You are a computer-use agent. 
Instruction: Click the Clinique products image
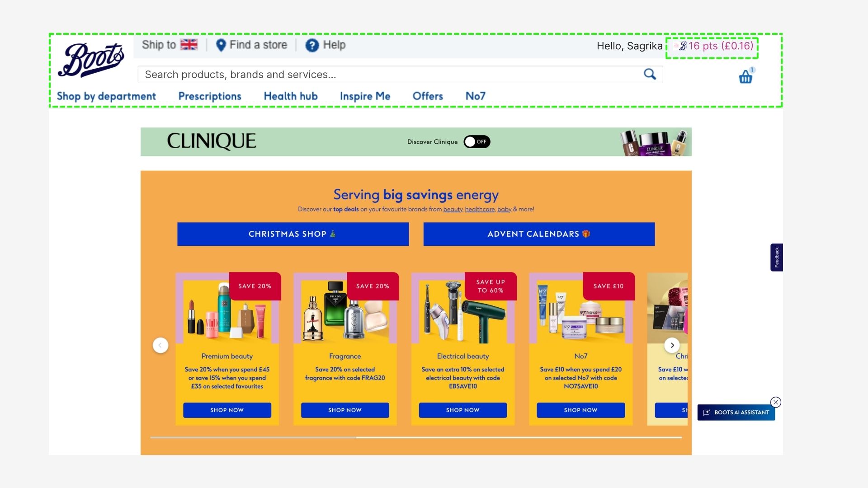point(655,142)
